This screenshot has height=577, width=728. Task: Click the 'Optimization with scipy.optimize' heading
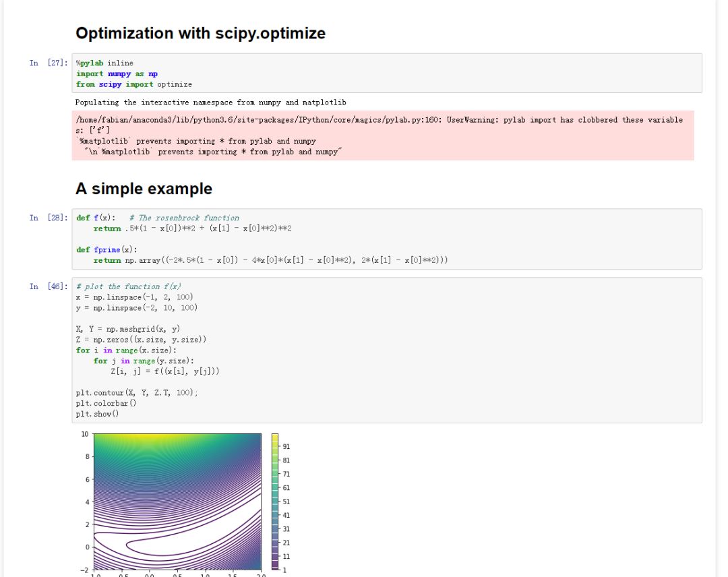(x=200, y=34)
